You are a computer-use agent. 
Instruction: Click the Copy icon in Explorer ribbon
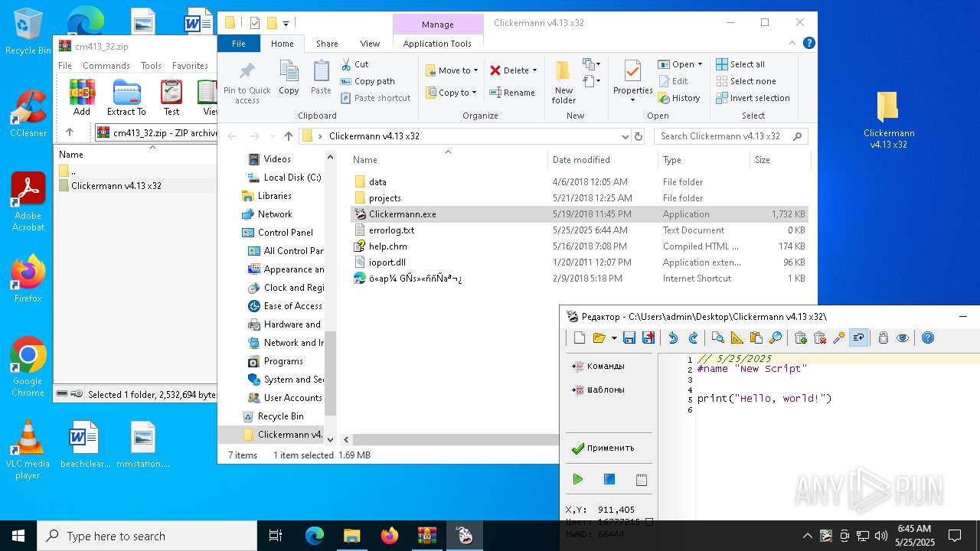pos(289,77)
